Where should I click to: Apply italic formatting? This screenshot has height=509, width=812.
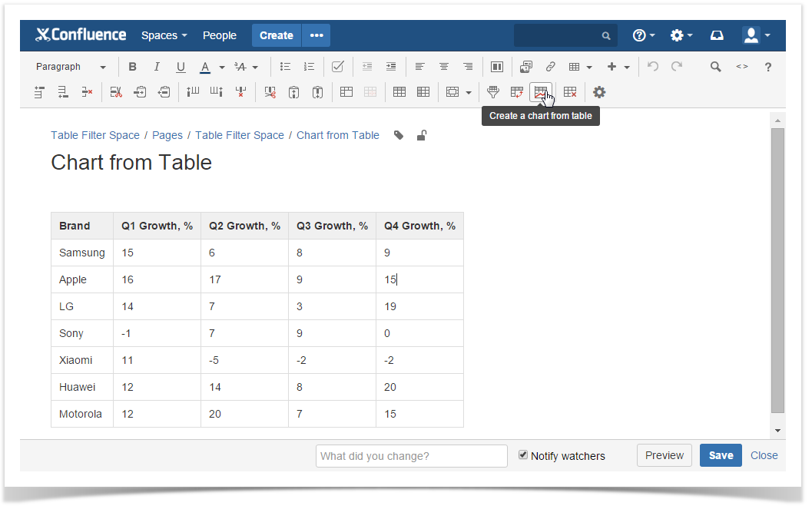tap(157, 67)
